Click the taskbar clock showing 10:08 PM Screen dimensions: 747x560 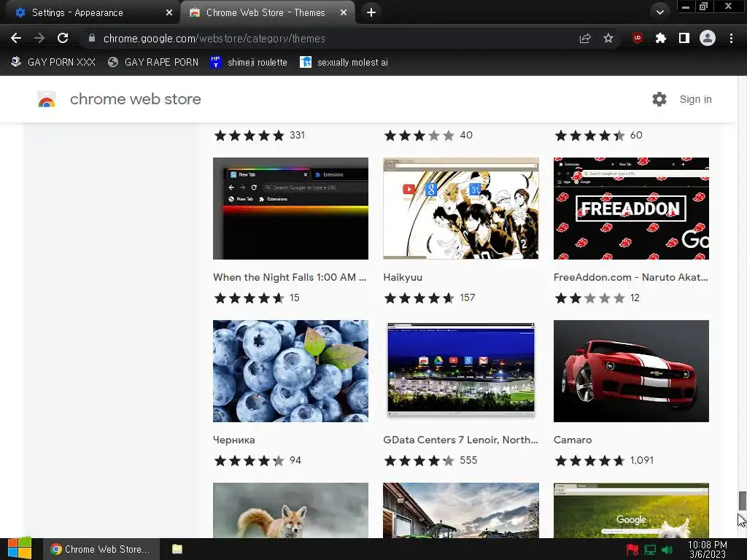[708, 549]
